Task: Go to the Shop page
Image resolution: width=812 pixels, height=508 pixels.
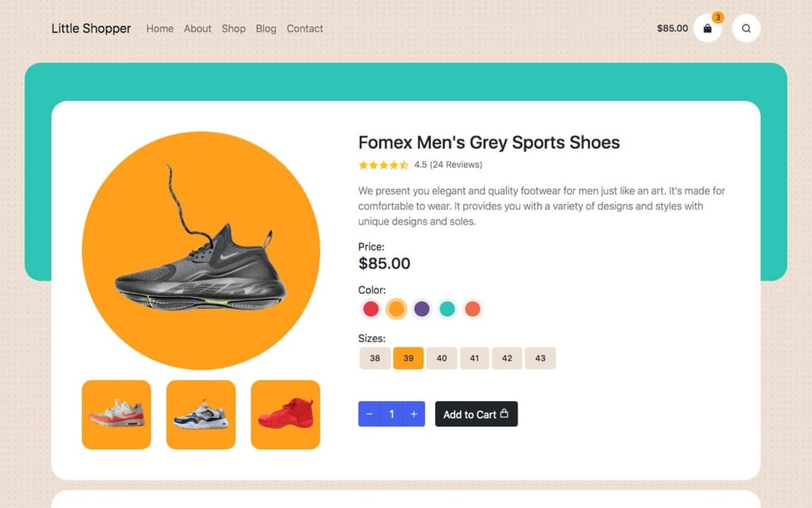Action: 233,28
